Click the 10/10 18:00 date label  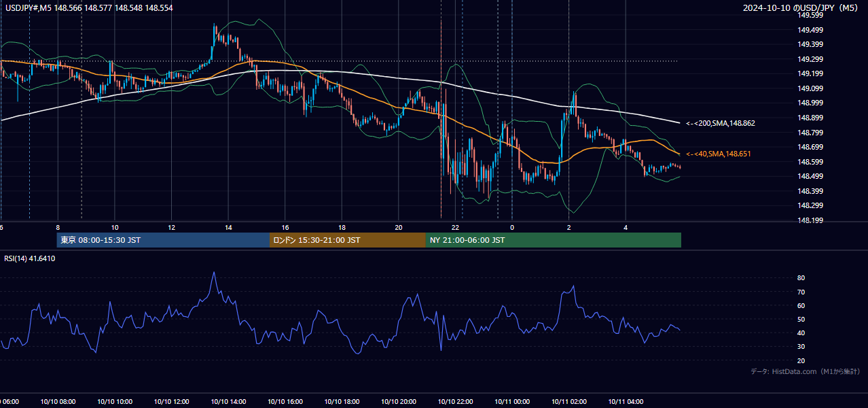(342, 402)
